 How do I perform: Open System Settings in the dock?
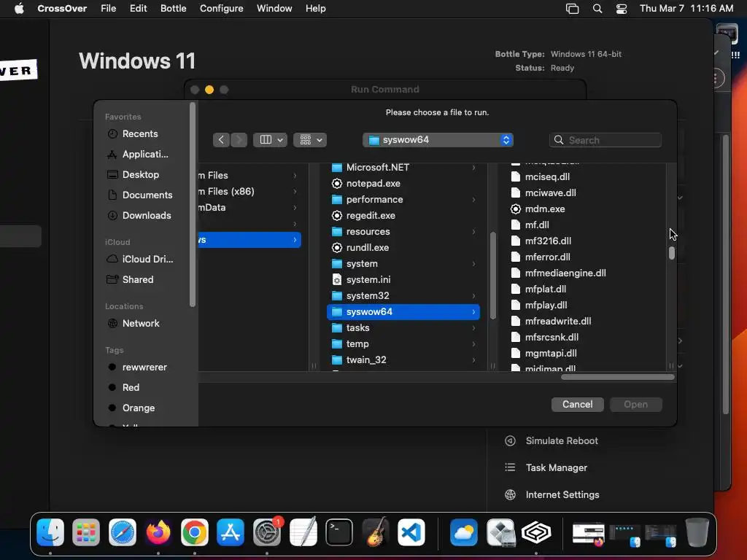[267, 532]
